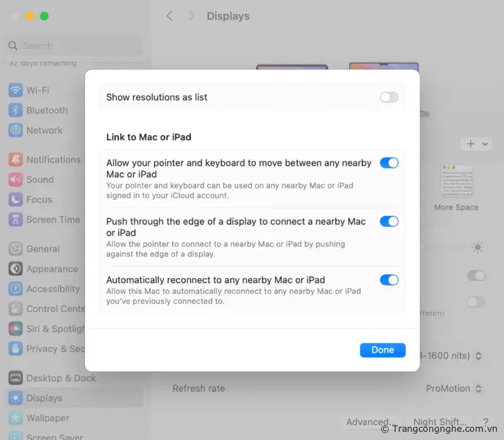The height and width of the screenshot is (440, 504).
Task: Open Accessibility icon in sidebar
Action: pyautogui.click(x=15, y=289)
